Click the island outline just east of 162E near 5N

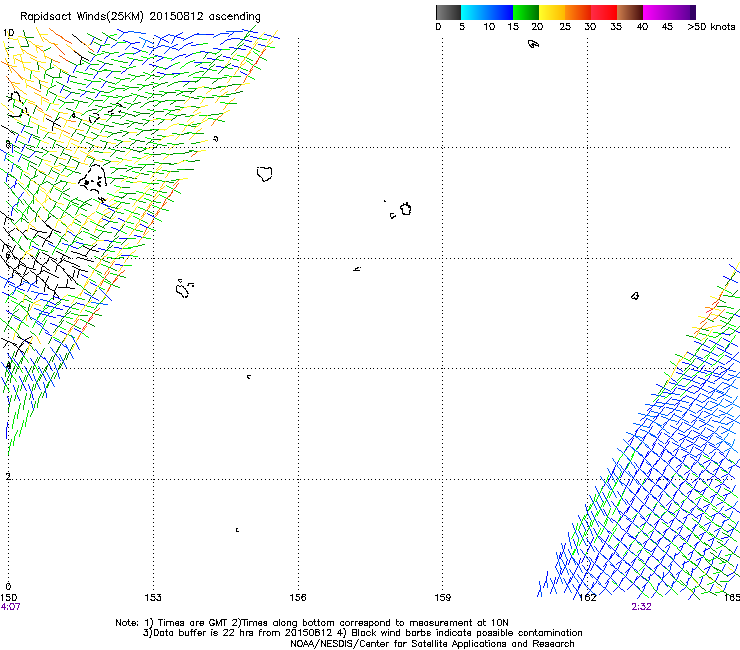(x=635, y=296)
